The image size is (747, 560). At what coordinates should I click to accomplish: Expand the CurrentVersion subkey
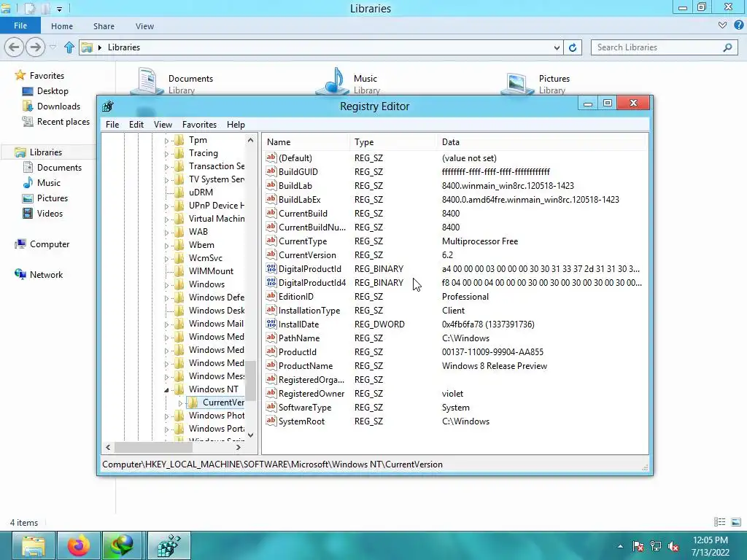(180, 403)
